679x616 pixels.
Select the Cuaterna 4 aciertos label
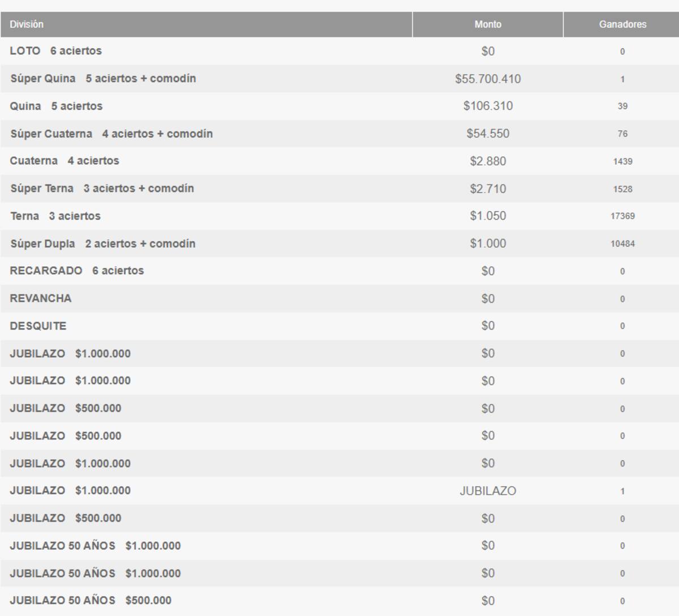65,161
